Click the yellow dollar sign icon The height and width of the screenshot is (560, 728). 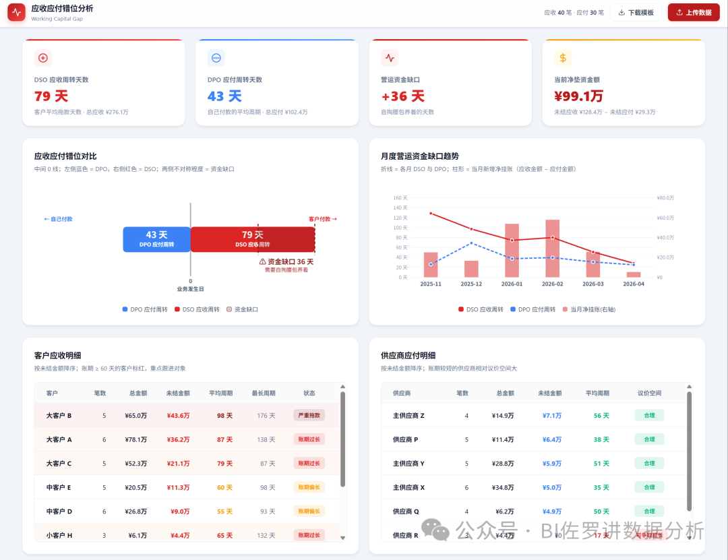(563, 58)
